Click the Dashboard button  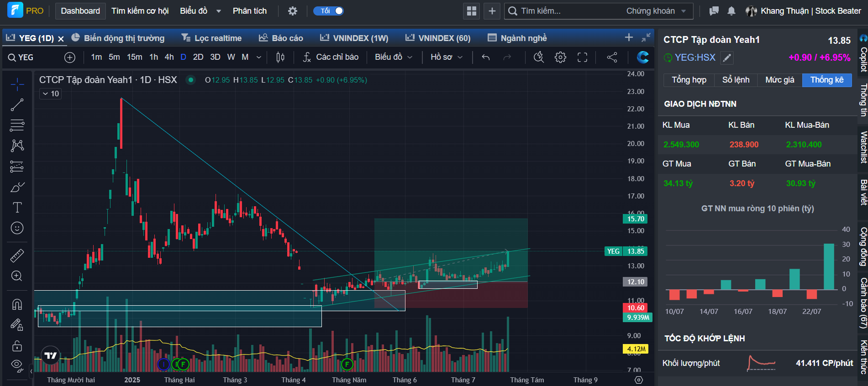[x=80, y=11]
